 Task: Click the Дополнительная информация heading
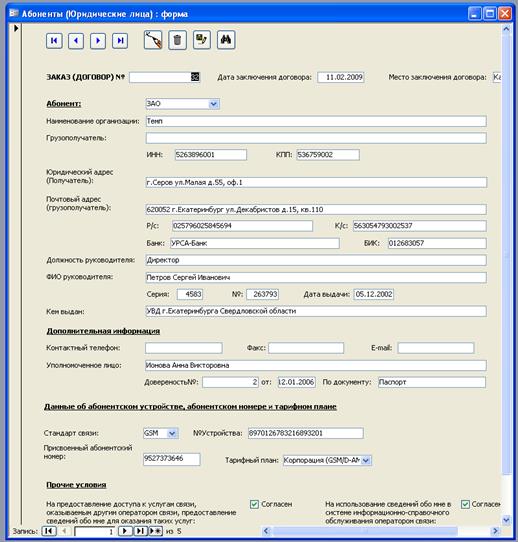click(103, 331)
